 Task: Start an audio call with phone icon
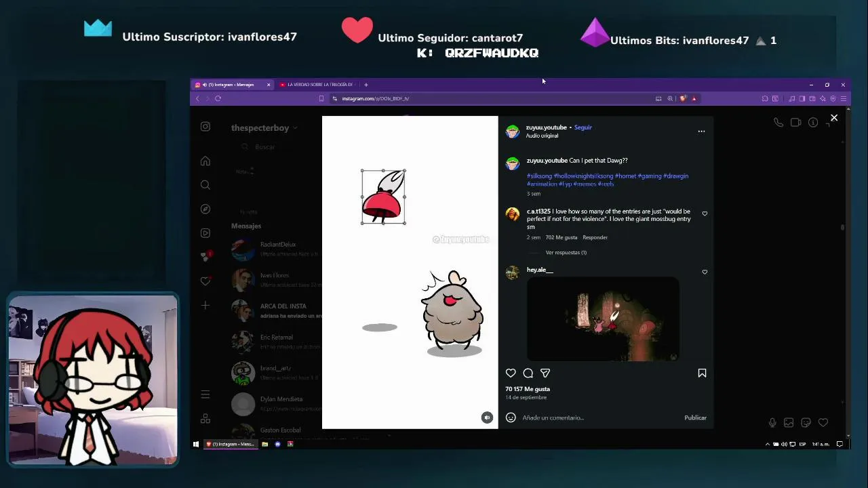(x=778, y=123)
